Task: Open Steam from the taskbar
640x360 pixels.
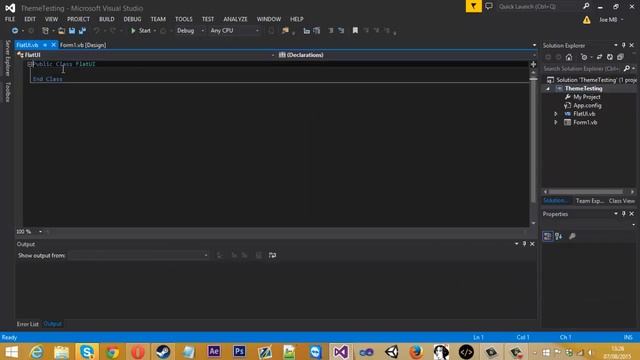Action: (163, 351)
